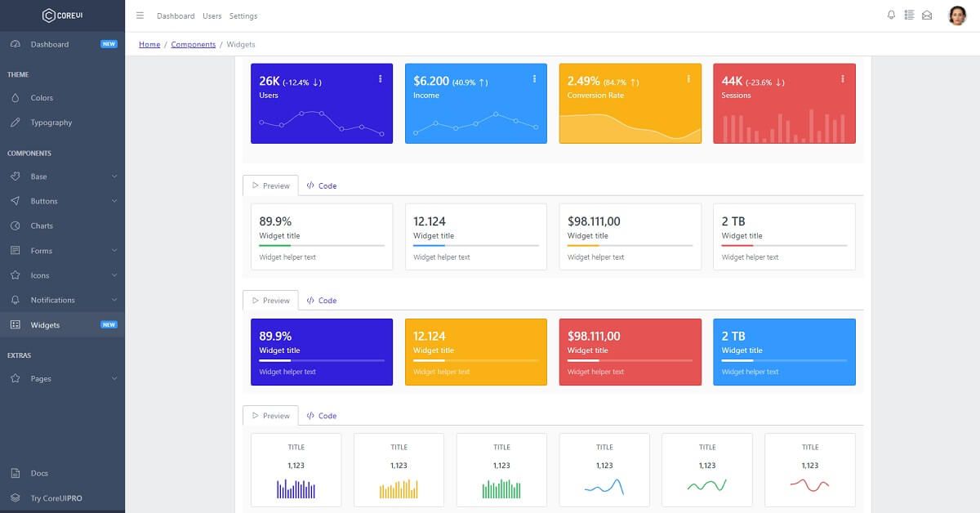Open the Settings menu in the header
The width and height of the screenshot is (980, 513).
coord(243,15)
